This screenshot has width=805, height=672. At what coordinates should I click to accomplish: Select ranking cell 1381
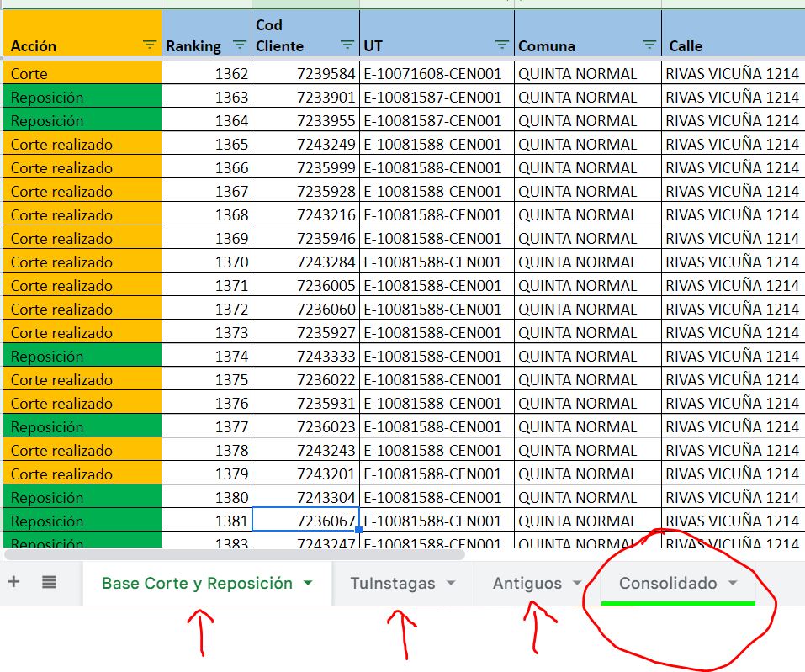coord(207,521)
